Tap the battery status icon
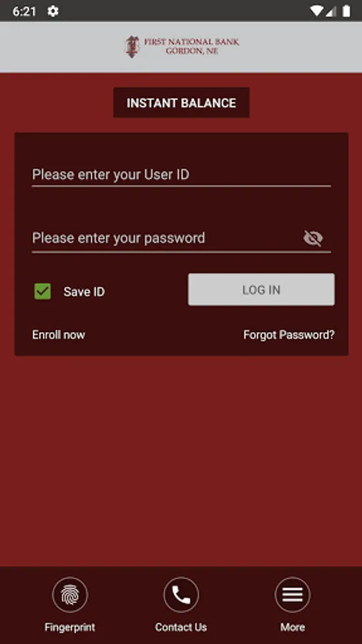The height and width of the screenshot is (644, 362). (x=346, y=11)
